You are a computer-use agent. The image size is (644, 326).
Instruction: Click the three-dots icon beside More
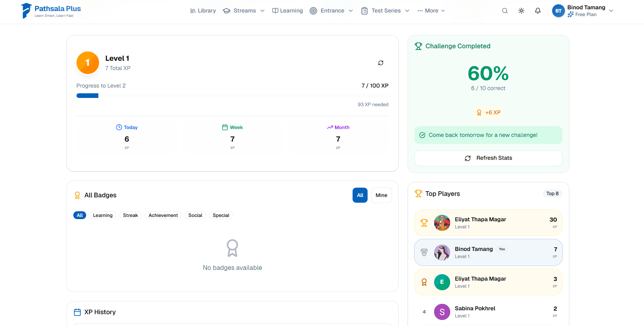pos(420,11)
